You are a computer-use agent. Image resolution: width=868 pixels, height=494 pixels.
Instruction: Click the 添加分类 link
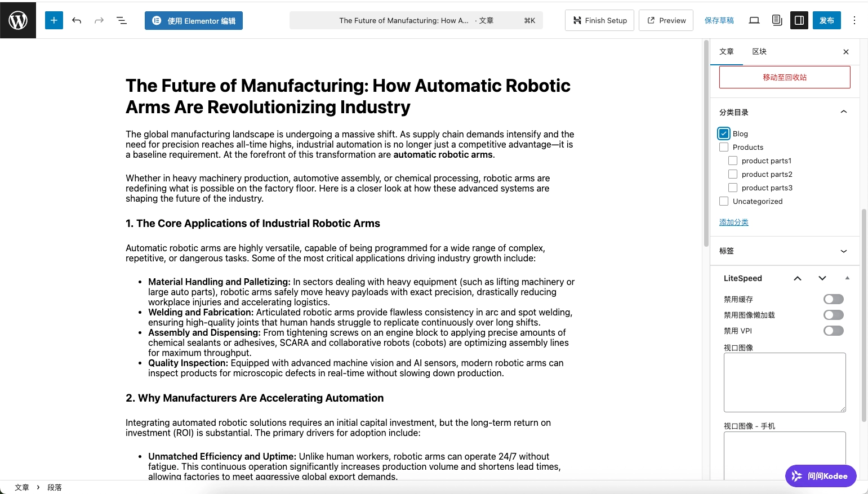(x=734, y=222)
